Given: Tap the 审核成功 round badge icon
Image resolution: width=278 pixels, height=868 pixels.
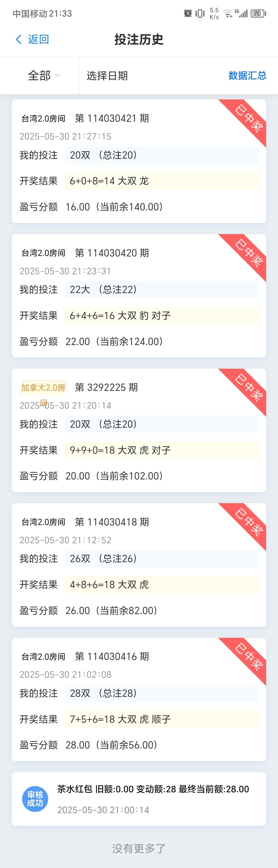Looking at the screenshot, I should [x=35, y=798].
